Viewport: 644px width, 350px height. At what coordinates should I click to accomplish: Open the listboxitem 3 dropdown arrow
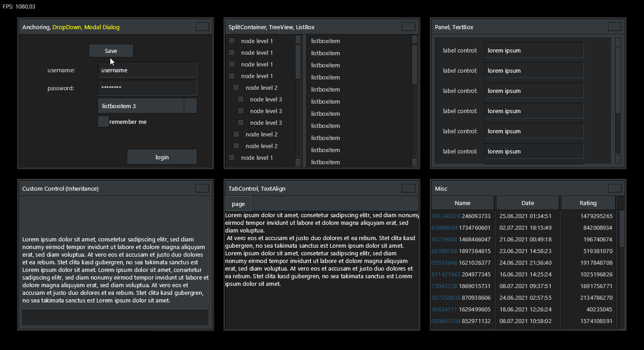point(191,106)
